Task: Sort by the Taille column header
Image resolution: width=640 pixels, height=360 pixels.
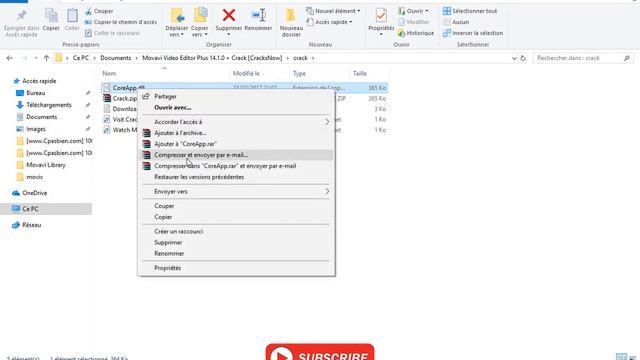Action: click(x=360, y=73)
